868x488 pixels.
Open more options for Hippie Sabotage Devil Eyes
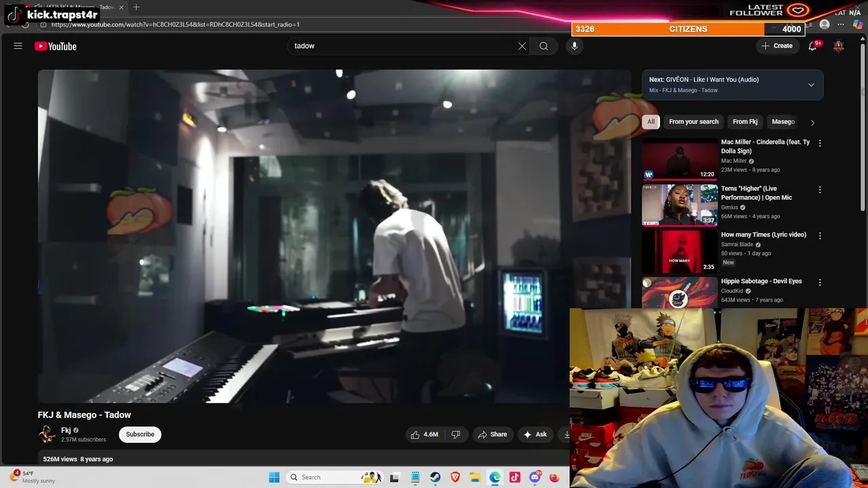point(820,282)
